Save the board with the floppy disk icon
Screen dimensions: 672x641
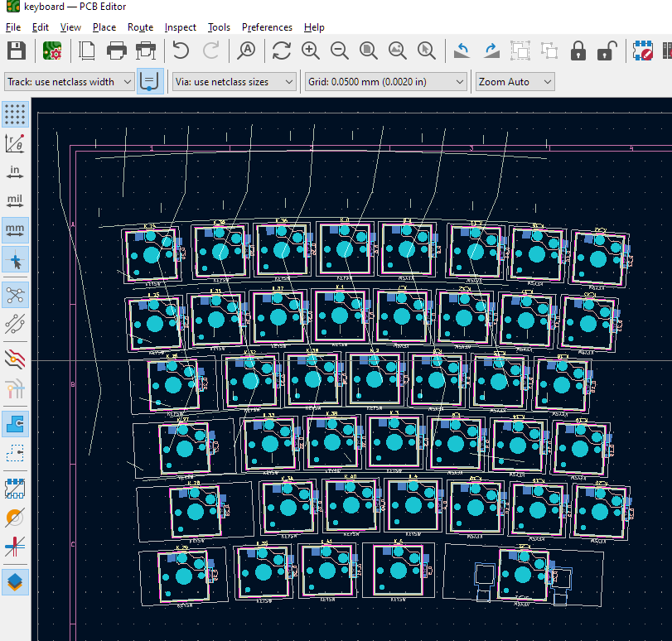17,51
